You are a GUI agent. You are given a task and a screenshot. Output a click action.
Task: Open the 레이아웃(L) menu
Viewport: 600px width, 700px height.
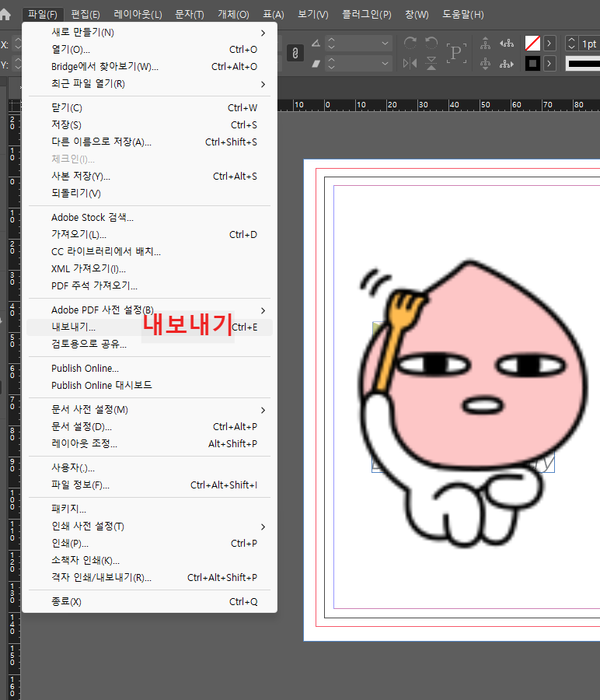coord(138,14)
